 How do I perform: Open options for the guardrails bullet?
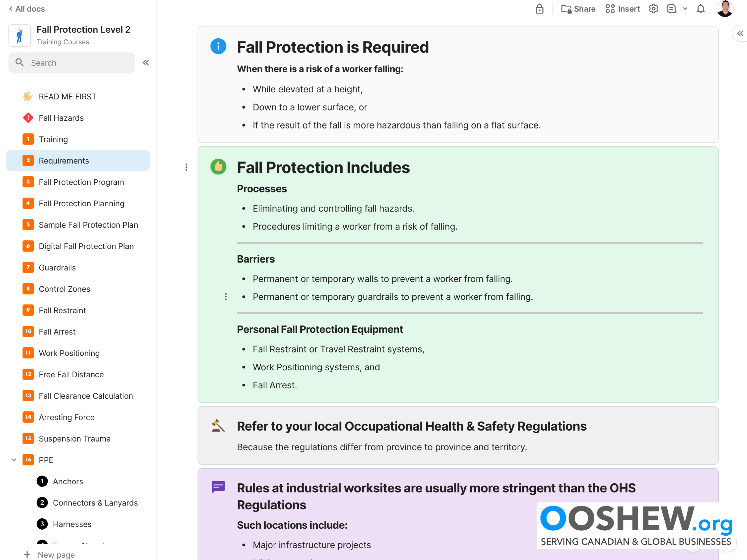[226, 297]
